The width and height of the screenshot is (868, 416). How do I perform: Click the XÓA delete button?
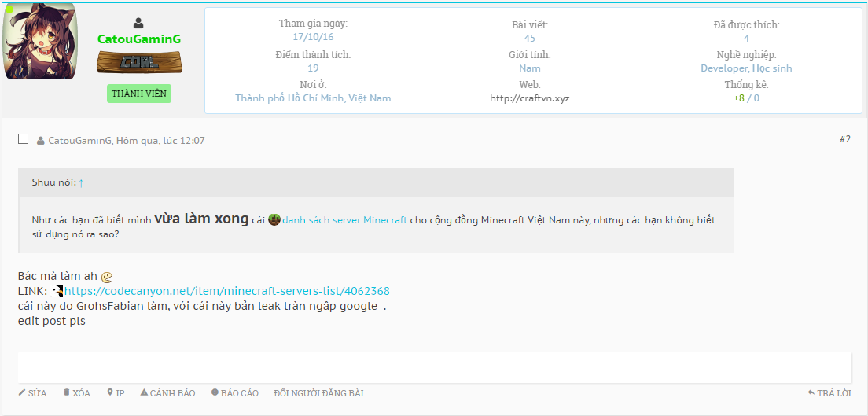tap(77, 393)
